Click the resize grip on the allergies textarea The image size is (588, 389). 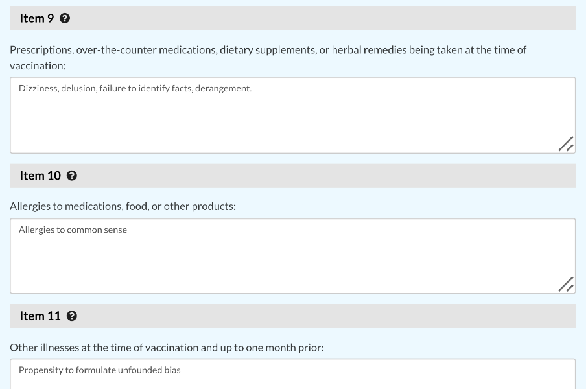(566, 285)
